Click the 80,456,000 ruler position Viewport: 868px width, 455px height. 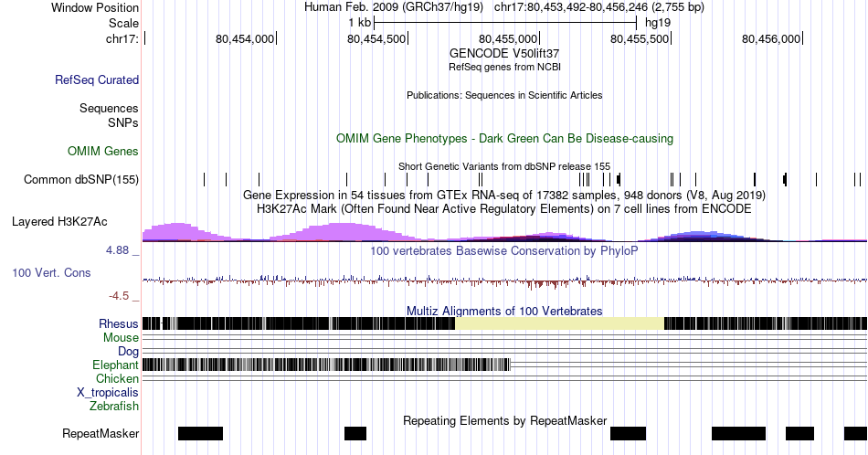pos(771,38)
